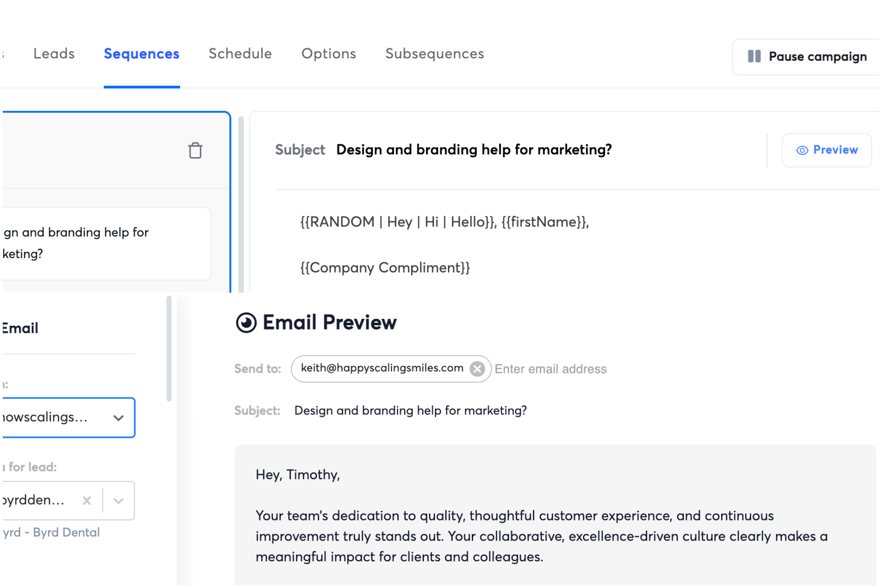Viewport: 882px width, 588px height.
Task: Open the lead selection dropdown arrow
Action: coord(119,501)
